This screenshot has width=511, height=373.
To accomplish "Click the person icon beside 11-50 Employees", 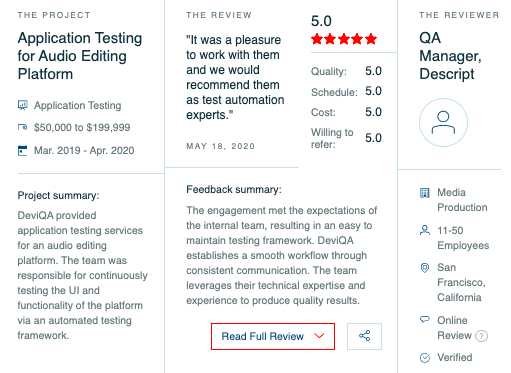I will (x=424, y=230).
